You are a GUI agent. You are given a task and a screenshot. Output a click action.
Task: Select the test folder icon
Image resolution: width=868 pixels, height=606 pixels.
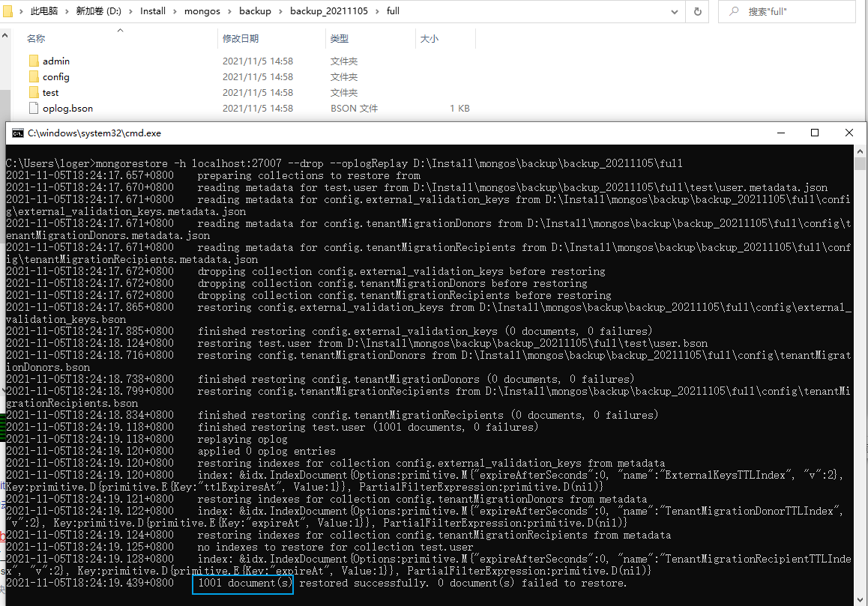(x=34, y=92)
